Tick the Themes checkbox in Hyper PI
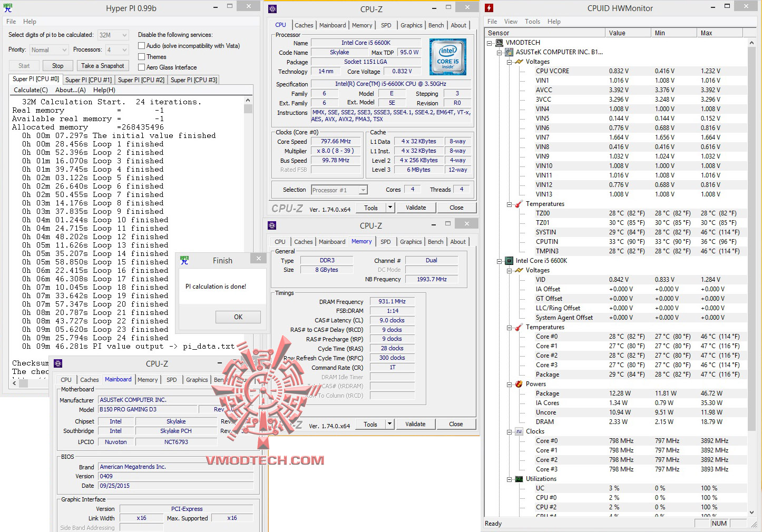Image resolution: width=762 pixels, height=532 pixels. tap(141, 56)
